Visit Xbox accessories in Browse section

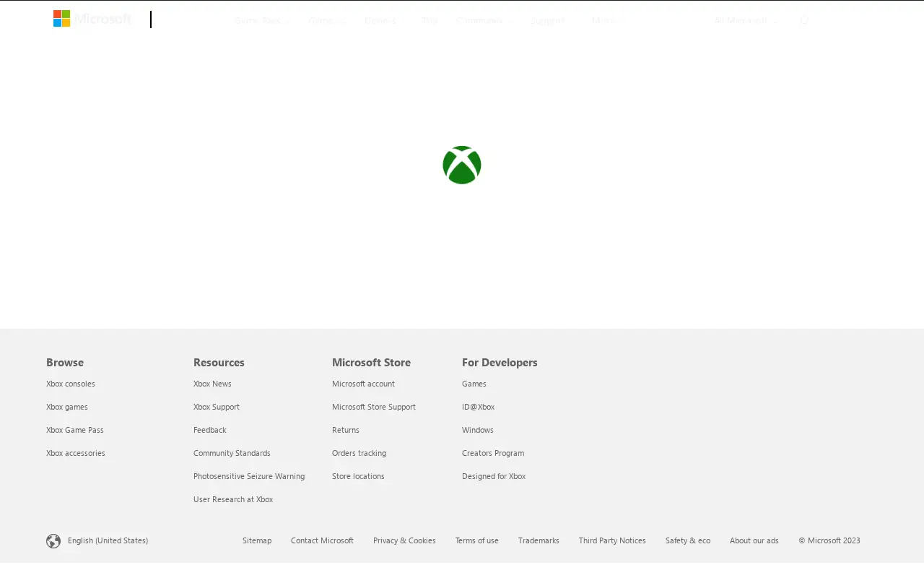click(x=76, y=453)
